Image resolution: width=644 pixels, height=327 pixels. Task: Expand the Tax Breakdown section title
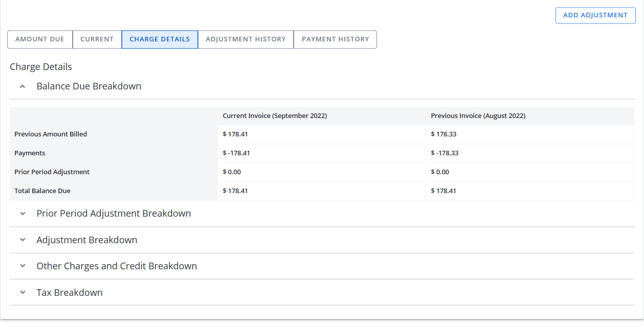coord(70,293)
